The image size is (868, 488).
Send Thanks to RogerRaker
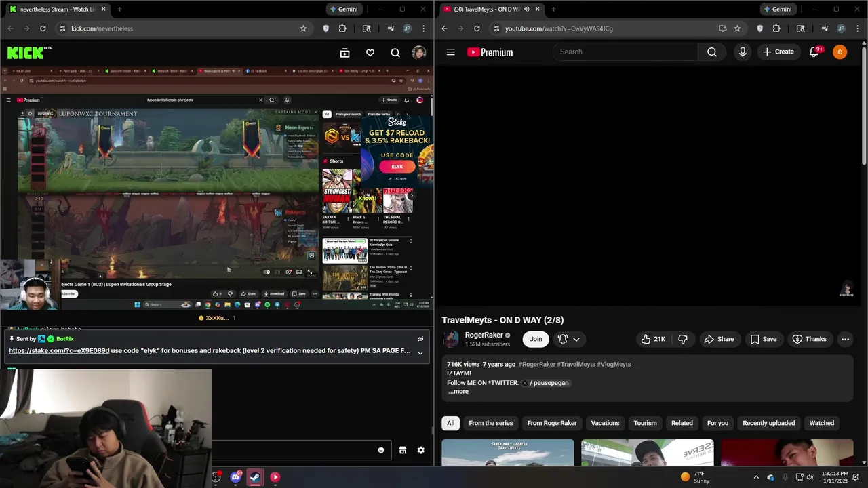809,339
